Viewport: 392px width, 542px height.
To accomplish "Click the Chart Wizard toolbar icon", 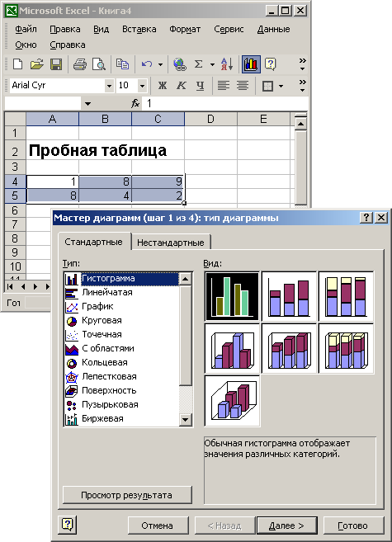I will click(251, 64).
